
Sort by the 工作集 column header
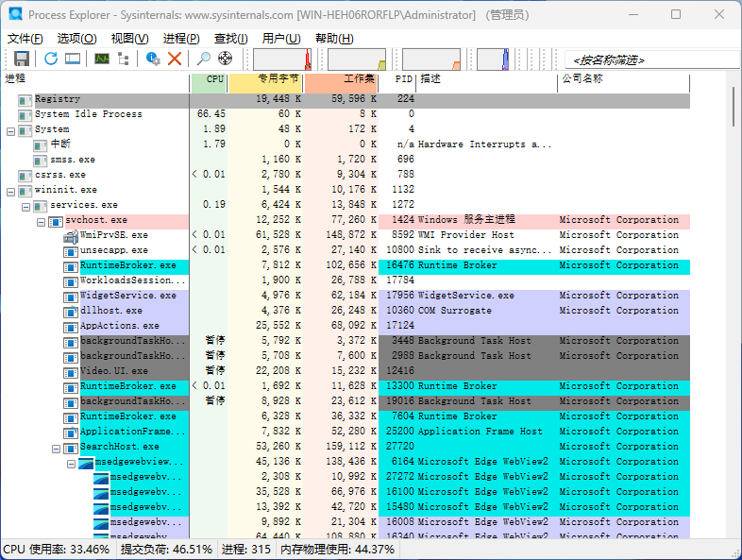tap(341, 83)
